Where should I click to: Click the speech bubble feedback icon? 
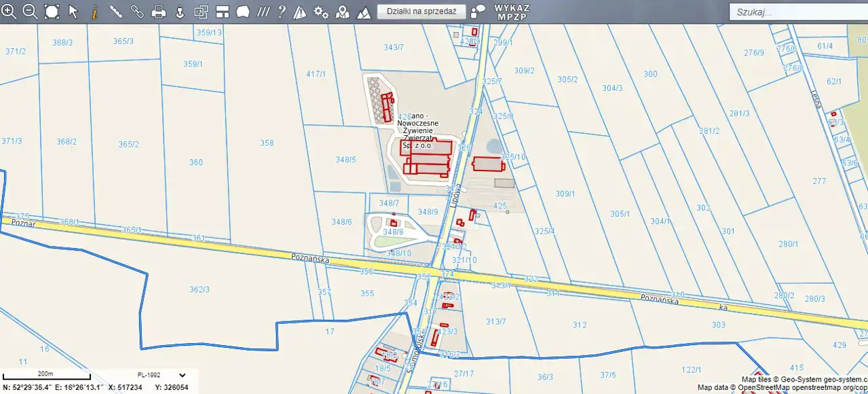[478, 12]
